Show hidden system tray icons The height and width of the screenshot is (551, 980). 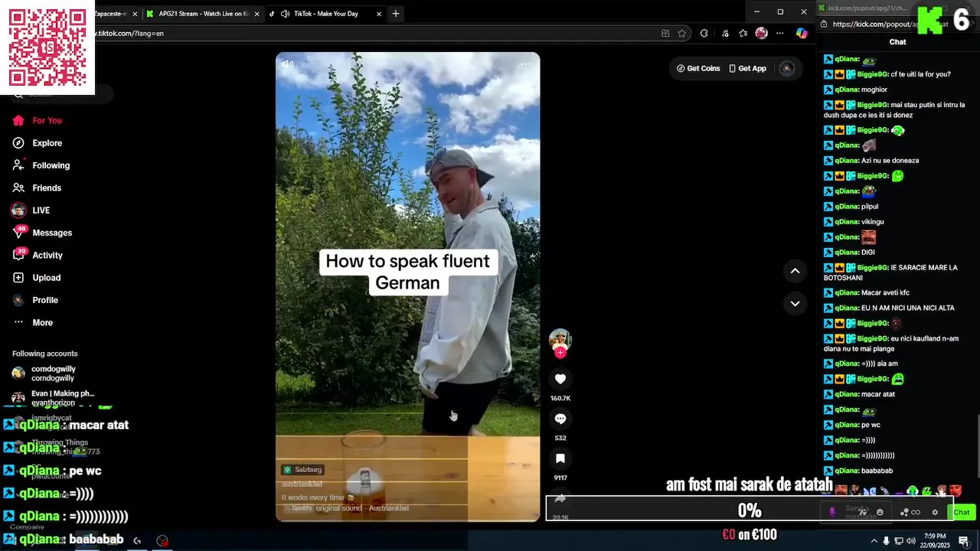click(874, 540)
